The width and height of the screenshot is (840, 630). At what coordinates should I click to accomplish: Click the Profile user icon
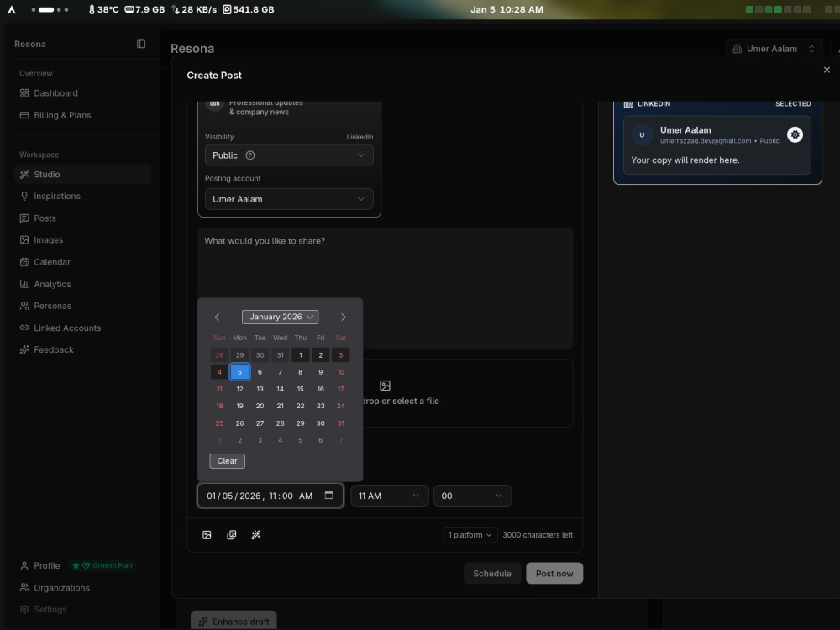click(x=24, y=565)
